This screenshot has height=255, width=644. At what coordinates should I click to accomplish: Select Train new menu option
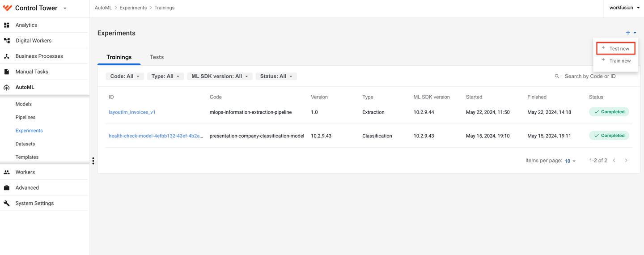pos(616,61)
